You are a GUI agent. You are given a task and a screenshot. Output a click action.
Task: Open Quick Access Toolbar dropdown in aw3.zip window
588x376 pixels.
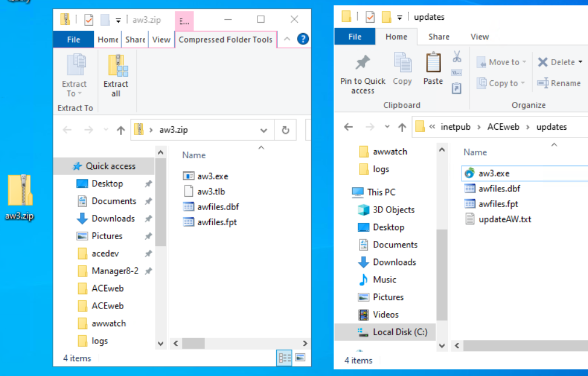tap(118, 20)
